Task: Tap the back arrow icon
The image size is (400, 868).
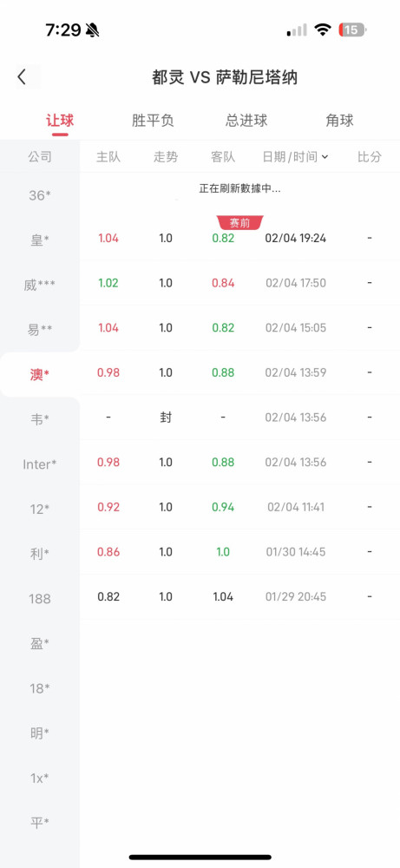Action: coord(22,77)
